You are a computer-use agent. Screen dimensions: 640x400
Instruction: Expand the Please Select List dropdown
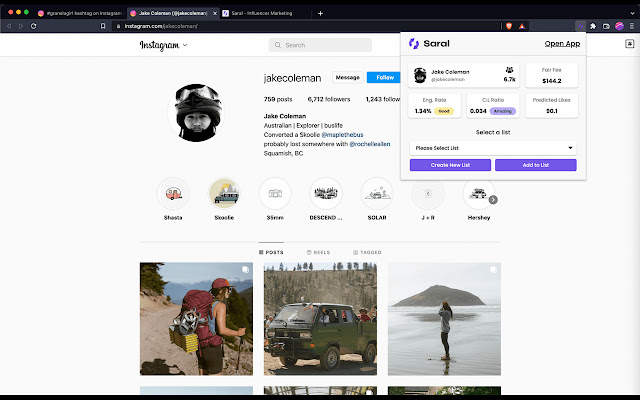pyautogui.click(x=493, y=148)
